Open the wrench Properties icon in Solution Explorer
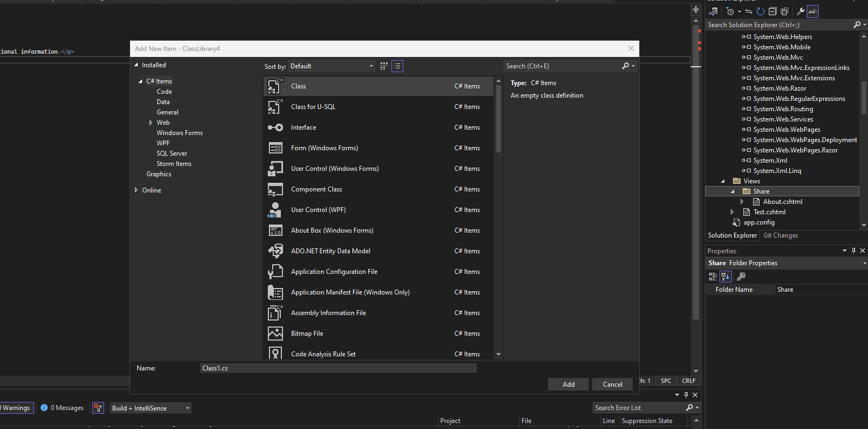This screenshot has height=429, width=868. (x=800, y=11)
